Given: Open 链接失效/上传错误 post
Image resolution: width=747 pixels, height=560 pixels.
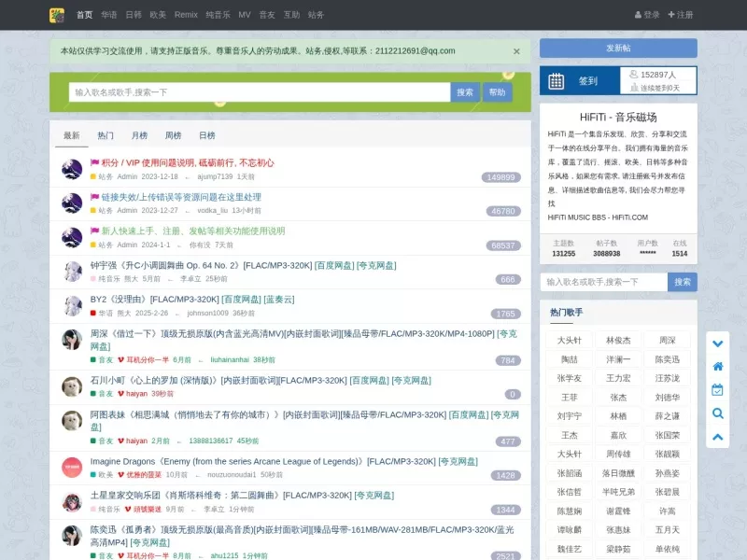Looking at the screenshot, I should click(x=181, y=197).
